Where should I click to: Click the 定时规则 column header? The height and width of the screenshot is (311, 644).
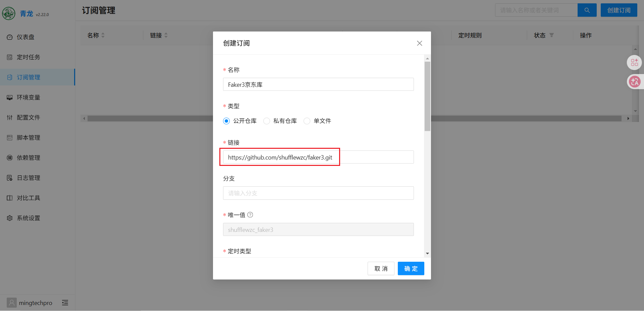pyautogui.click(x=470, y=35)
